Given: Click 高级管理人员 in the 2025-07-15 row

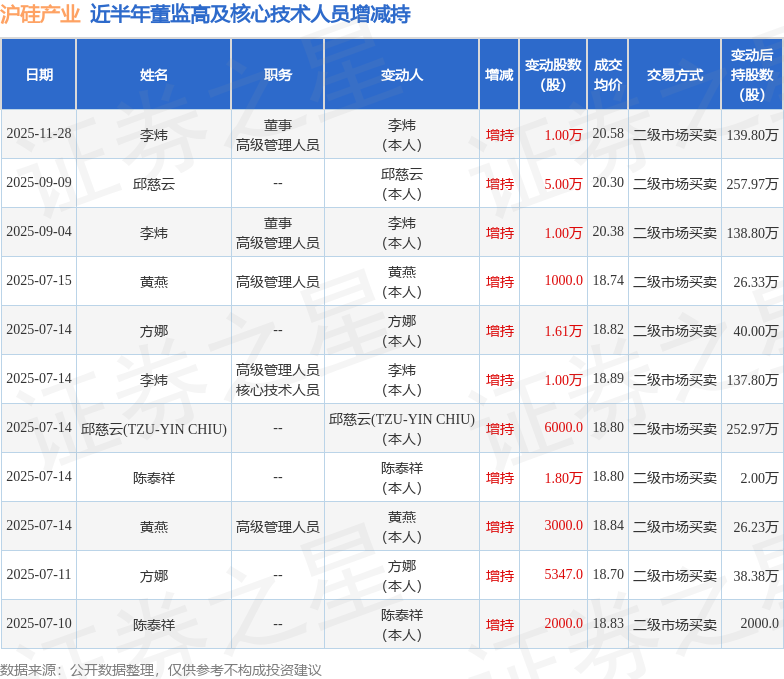Looking at the screenshot, I should click(x=278, y=282).
